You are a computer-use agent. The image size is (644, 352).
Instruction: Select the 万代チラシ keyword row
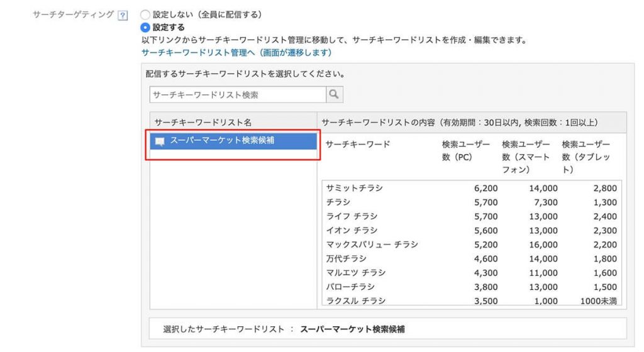pos(472,258)
